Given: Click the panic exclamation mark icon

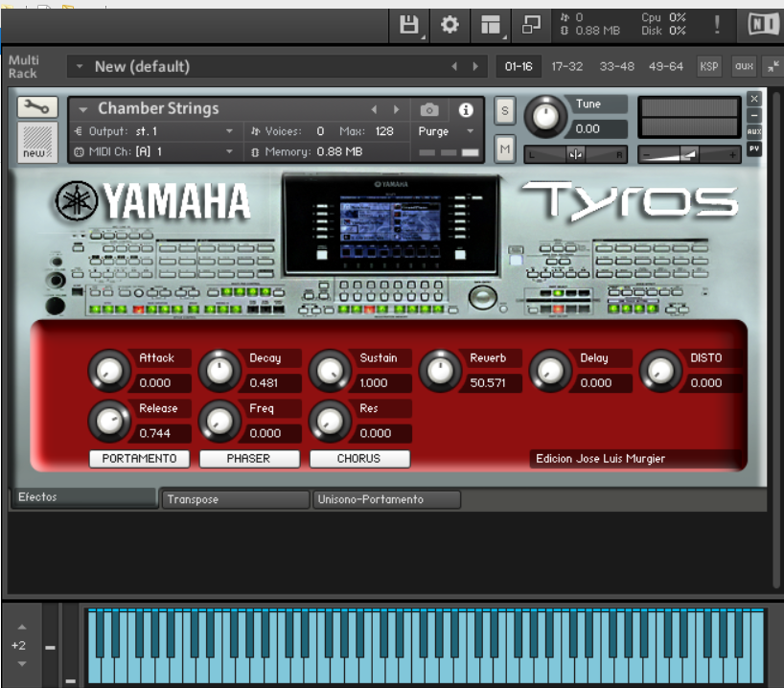Looking at the screenshot, I should click(x=717, y=25).
